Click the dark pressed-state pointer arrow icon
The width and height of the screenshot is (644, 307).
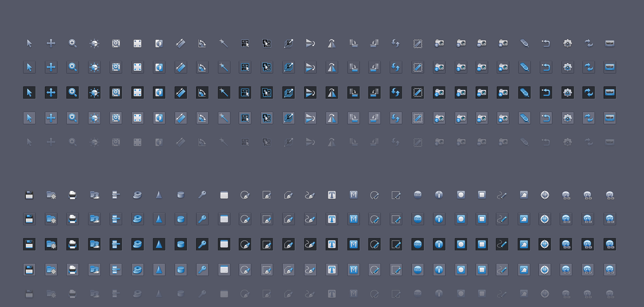tap(29, 93)
